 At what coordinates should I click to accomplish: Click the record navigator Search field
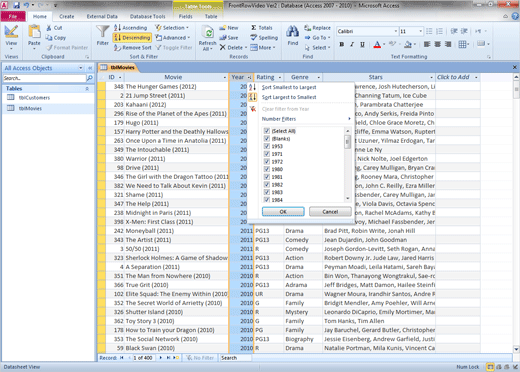235,358
